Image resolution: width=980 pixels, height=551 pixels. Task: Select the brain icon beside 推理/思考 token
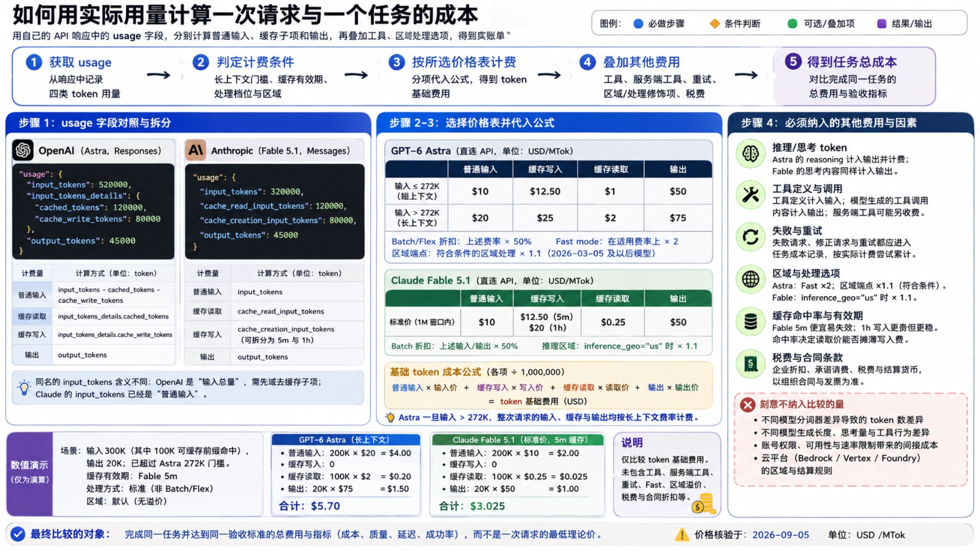click(750, 154)
